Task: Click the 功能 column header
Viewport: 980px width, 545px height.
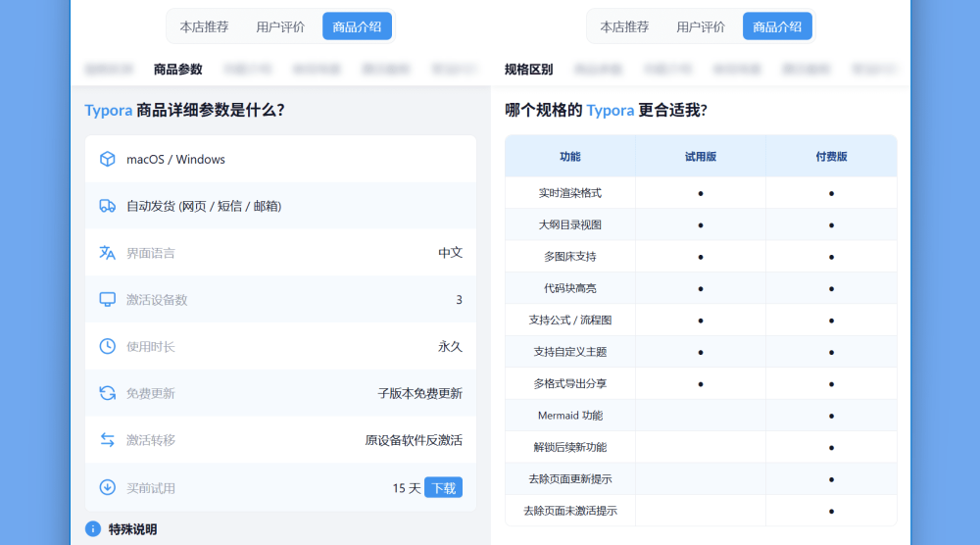Action: coord(570,156)
